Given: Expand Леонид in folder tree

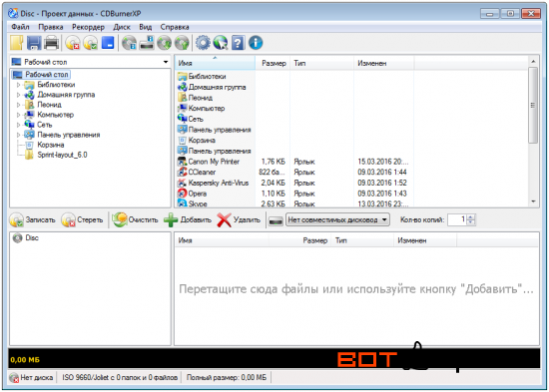Looking at the screenshot, I should [x=19, y=105].
